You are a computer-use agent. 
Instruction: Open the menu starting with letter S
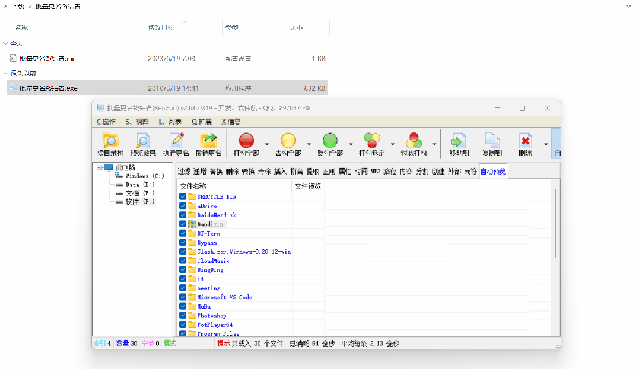coord(137,122)
